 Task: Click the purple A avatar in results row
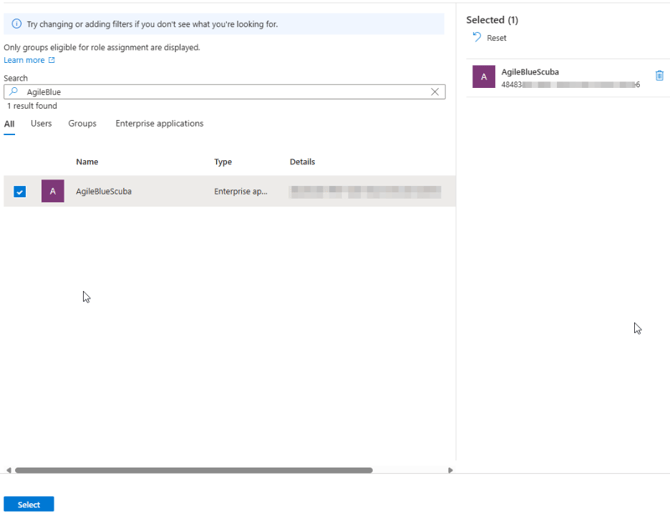52,191
